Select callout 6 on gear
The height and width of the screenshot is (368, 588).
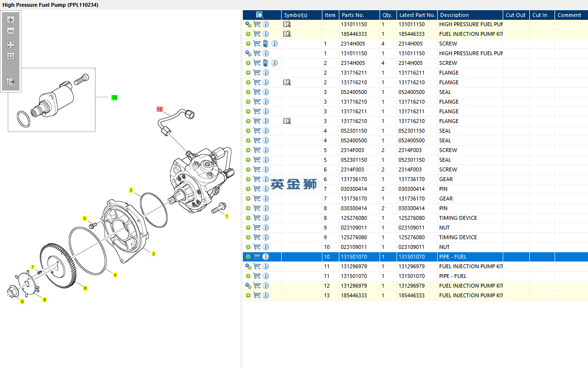[x=85, y=288]
